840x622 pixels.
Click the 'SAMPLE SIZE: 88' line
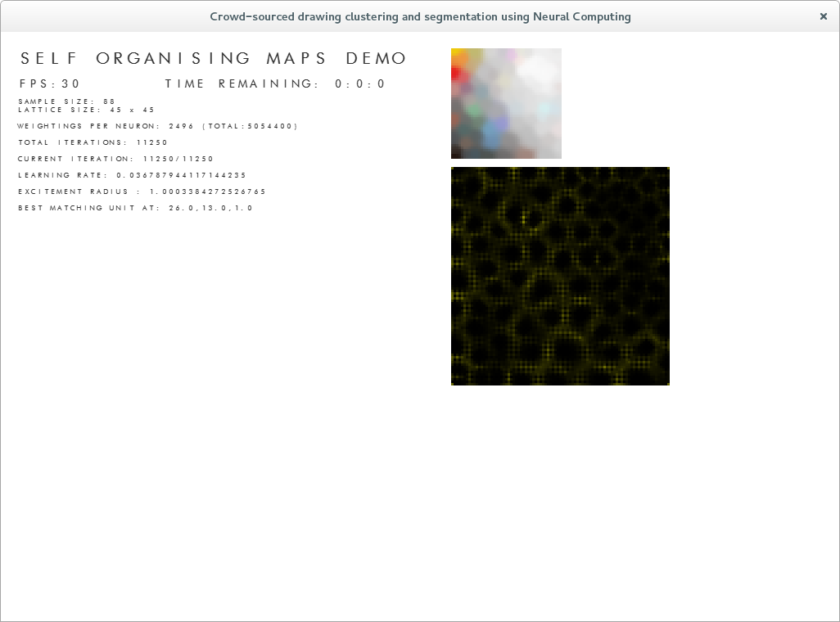[x=66, y=101]
